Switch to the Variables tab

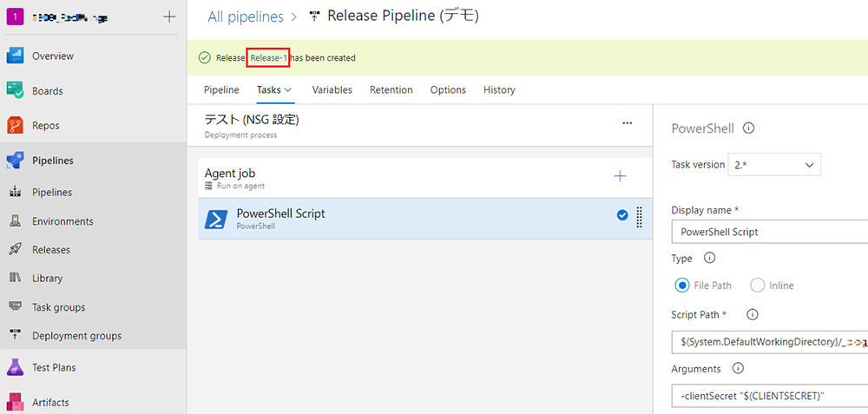[332, 89]
